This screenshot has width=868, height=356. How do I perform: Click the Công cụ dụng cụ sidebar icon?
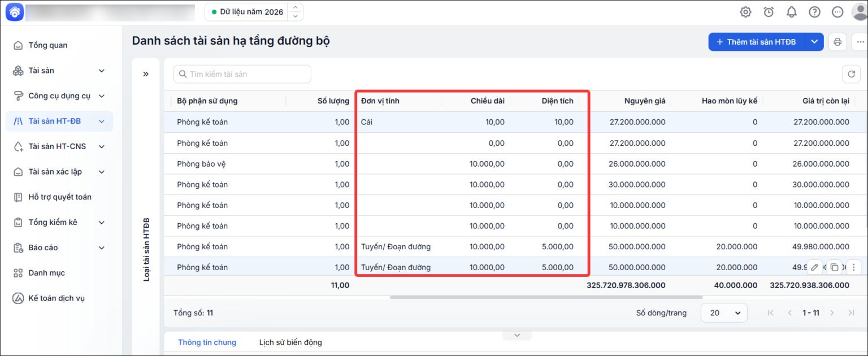pos(18,96)
